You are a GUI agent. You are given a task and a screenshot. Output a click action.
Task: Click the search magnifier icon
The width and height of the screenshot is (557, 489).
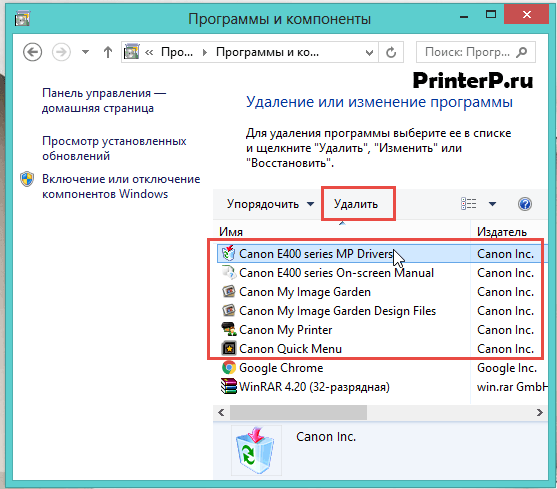[521, 52]
